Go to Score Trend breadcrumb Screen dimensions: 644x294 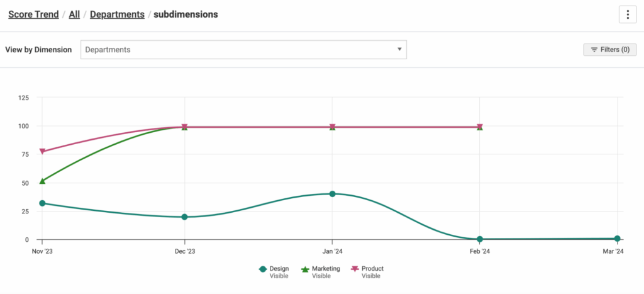(33, 14)
